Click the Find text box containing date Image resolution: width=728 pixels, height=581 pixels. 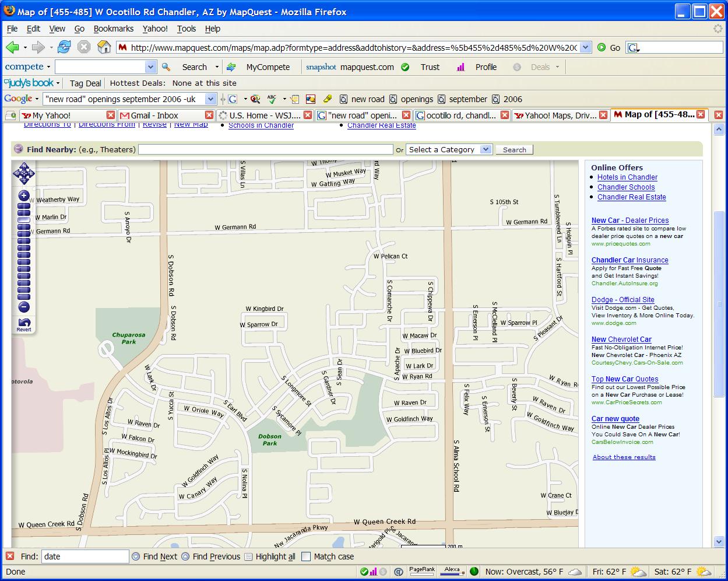tap(85, 556)
